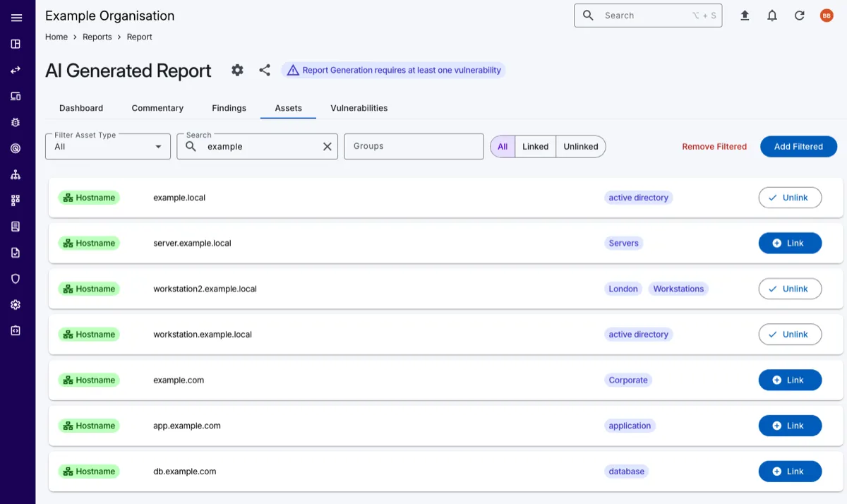
Task: Clear the asset search with X icon
Action: 327,147
